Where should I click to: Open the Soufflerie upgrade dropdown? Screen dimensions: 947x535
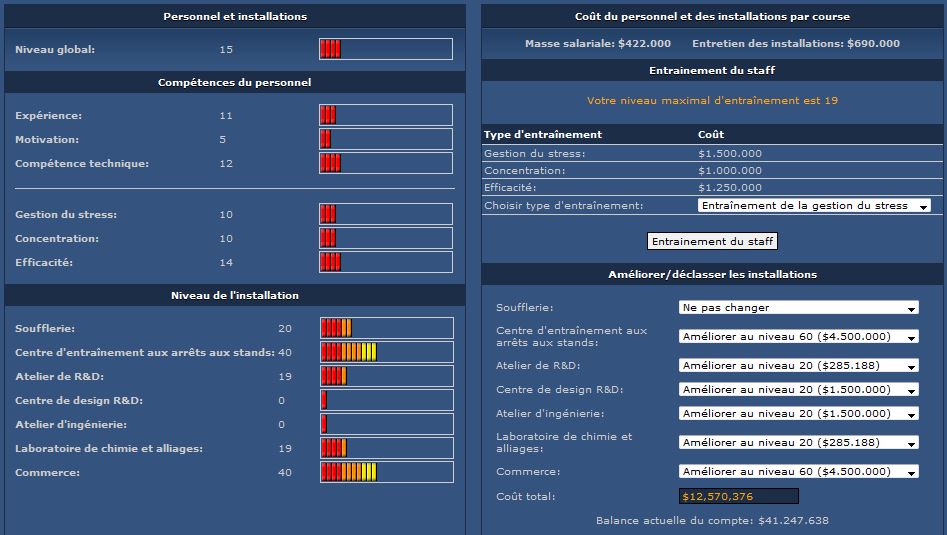pos(798,307)
